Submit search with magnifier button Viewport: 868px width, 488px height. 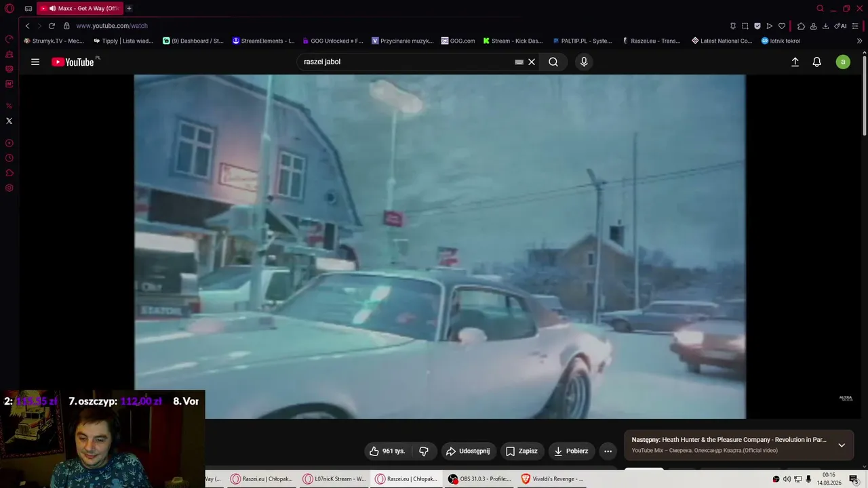553,62
